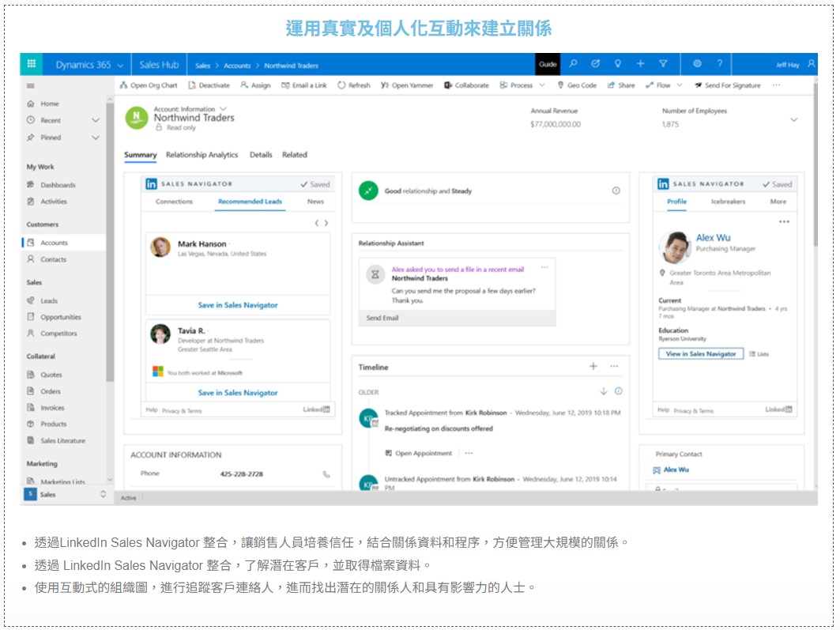Save Mark Hanson in Sales Navigator
Screen dimensions: 840x630
click(x=238, y=305)
